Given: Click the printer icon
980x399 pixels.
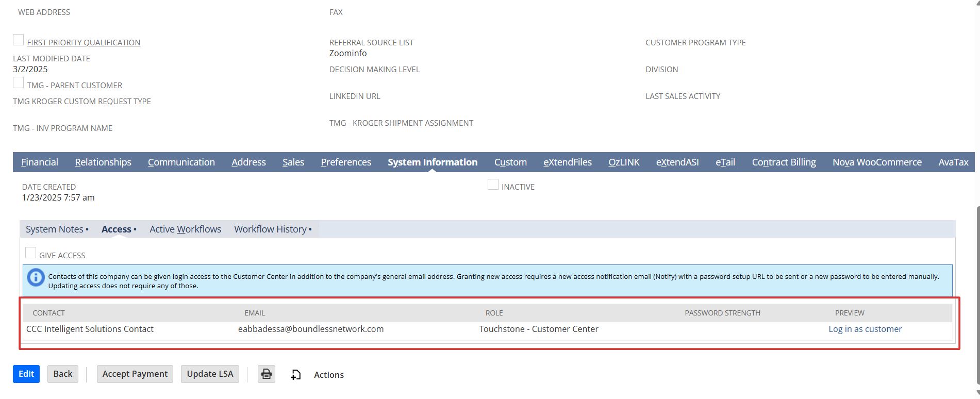Looking at the screenshot, I should click(266, 374).
